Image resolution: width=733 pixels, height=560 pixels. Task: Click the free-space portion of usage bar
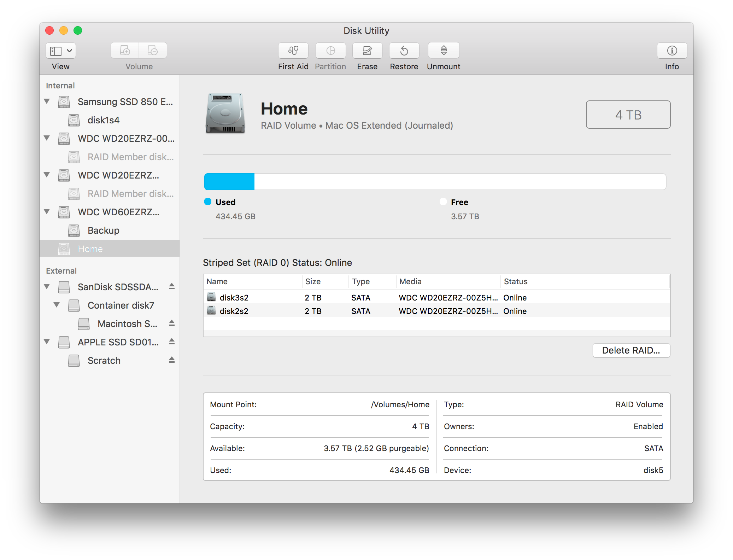tap(460, 182)
